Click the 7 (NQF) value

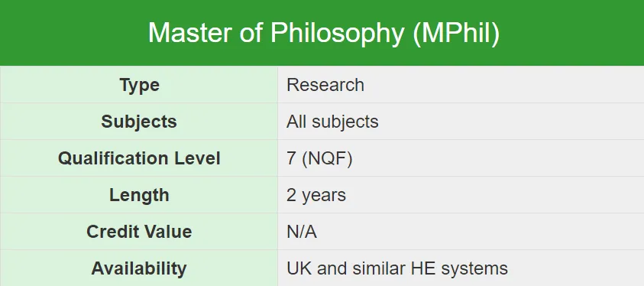click(x=319, y=158)
